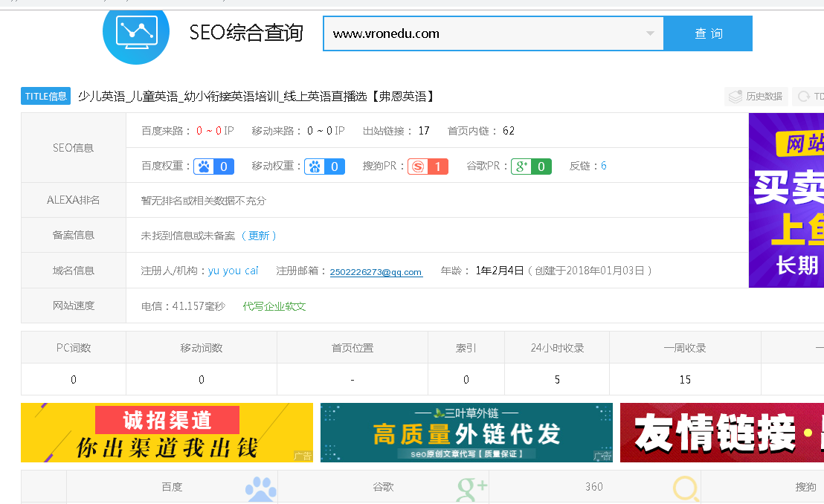Click the 高质量外链代发 ad banner
824x504 pixels.
466,433
